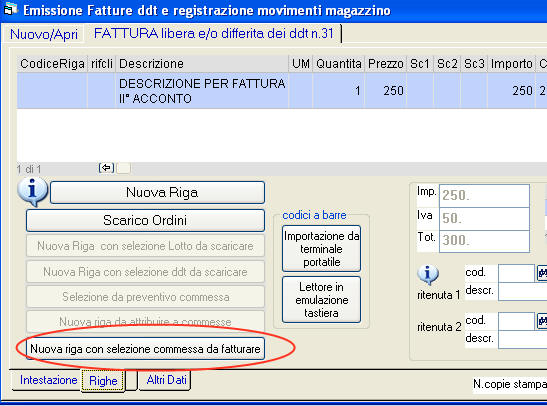Click Nuova riga con selezione commessa da fatturare
Viewport: 547px width, 406px height.
[145, 349]
